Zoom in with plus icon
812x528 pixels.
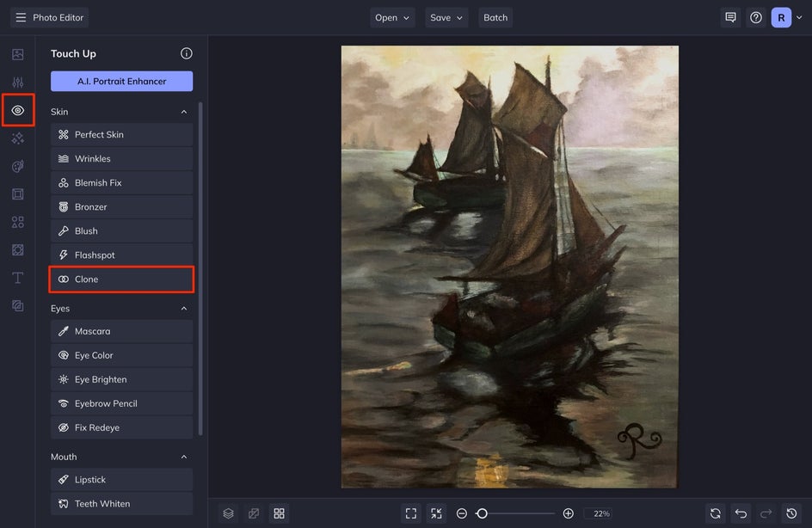[568, 513]
